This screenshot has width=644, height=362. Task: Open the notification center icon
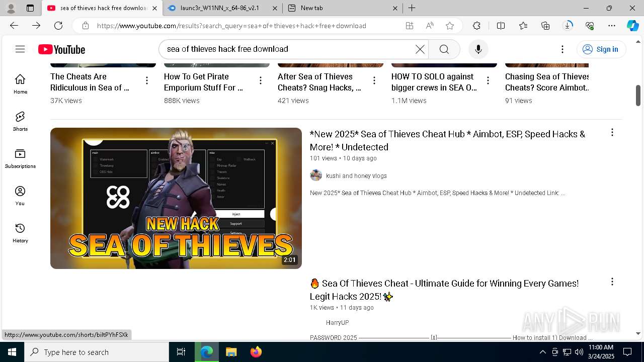627,352
